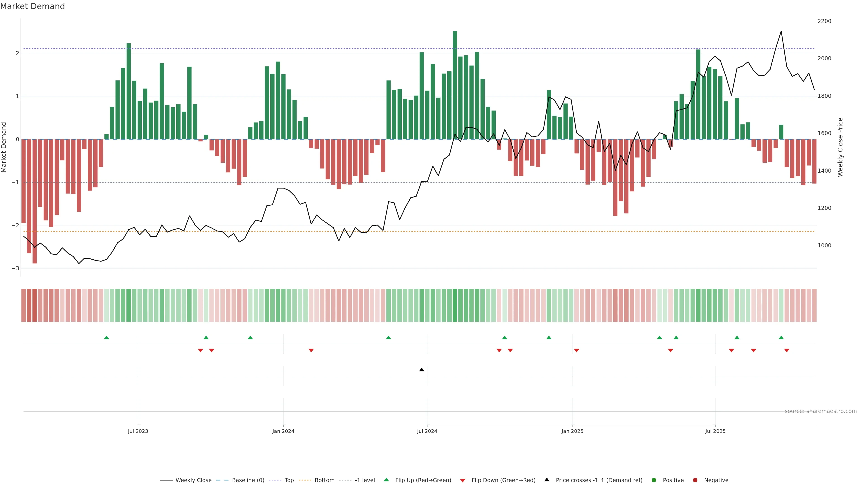868x488 pixels.
Task: Toggle Weekly Close legend entry
Action: click(x=193, y=480)
